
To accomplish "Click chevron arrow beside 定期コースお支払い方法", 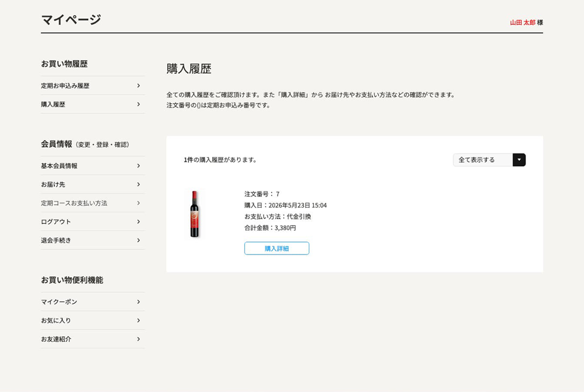I will tap(138, 203).
